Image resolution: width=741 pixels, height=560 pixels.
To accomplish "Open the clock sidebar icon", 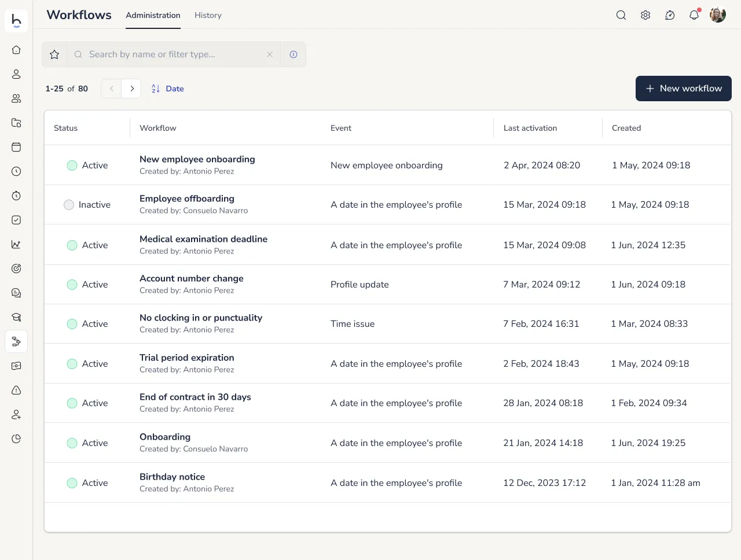I will point(16,171).
